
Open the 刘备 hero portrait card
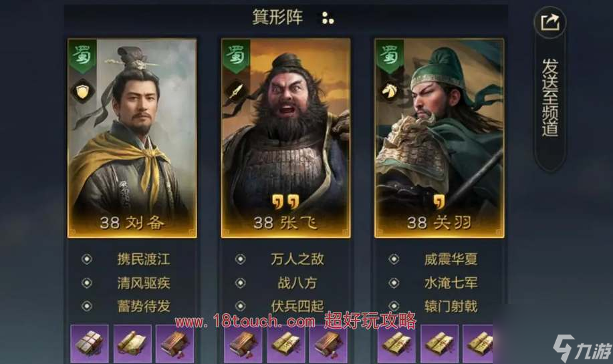[132, 138]
